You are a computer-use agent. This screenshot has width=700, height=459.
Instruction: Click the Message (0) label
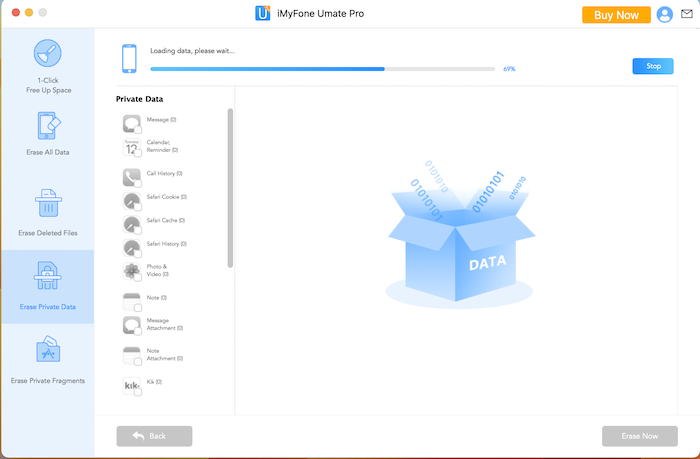161,120
